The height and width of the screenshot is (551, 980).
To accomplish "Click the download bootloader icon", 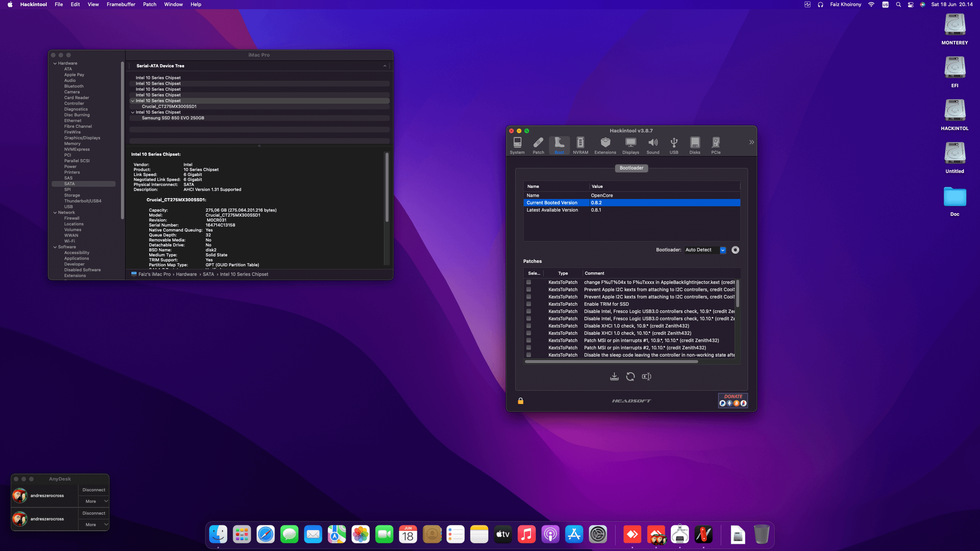I will [615, 377].
